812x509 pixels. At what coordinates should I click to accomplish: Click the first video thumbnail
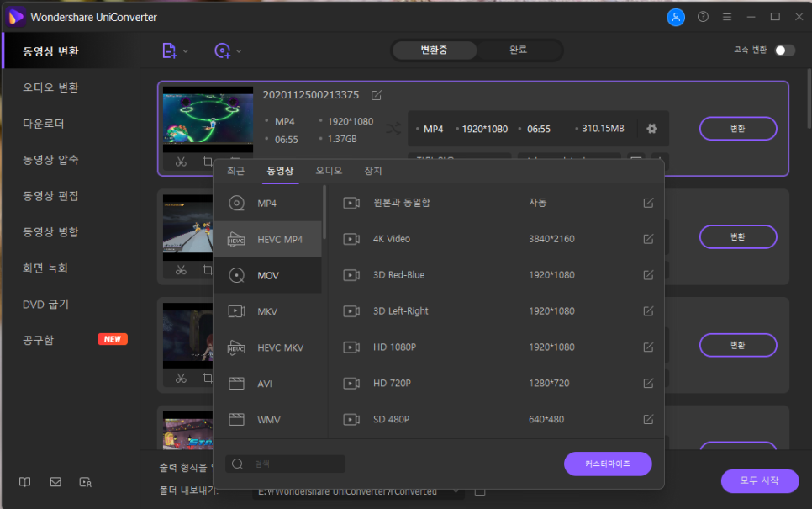[208, 119]
